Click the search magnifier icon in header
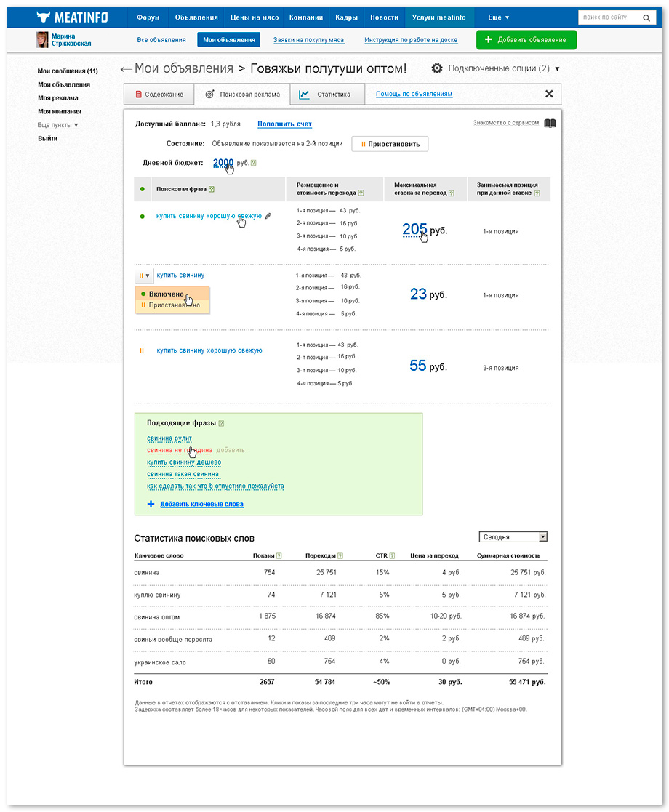 pos(646,17)
